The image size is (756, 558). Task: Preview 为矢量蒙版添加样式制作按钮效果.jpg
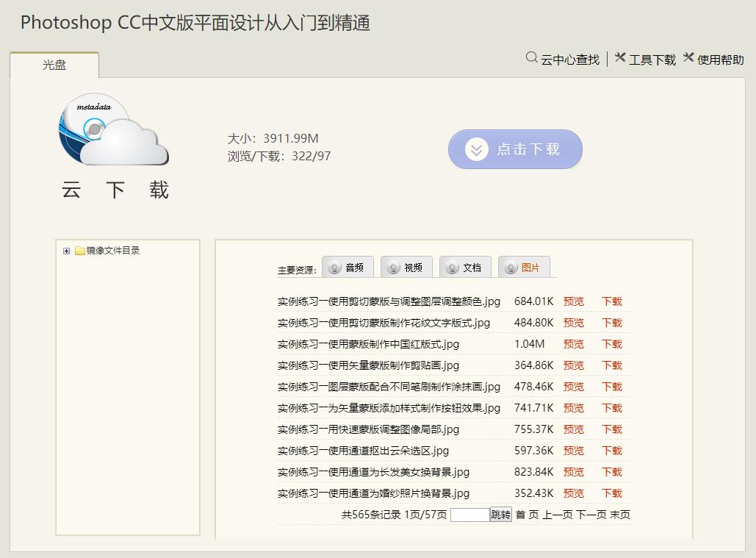[x=574, y=408]
